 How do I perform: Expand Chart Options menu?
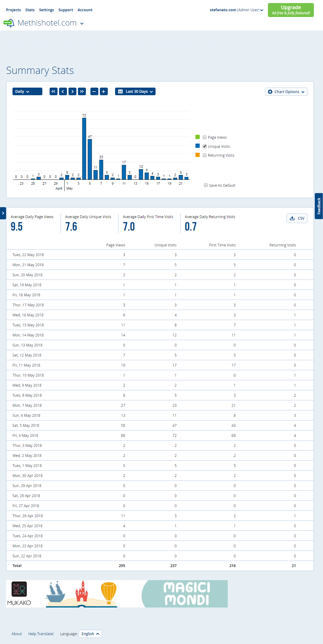tap(286, 92)
